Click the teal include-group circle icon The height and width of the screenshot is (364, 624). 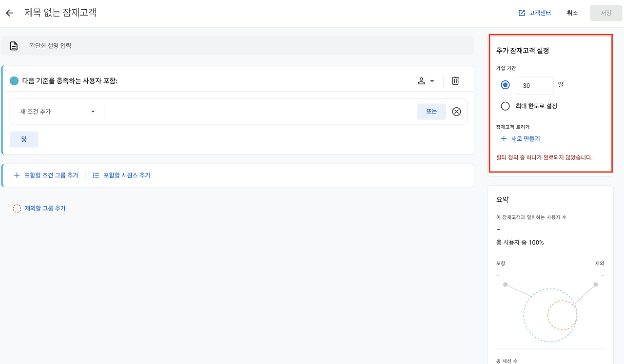[x=14, y=81]
